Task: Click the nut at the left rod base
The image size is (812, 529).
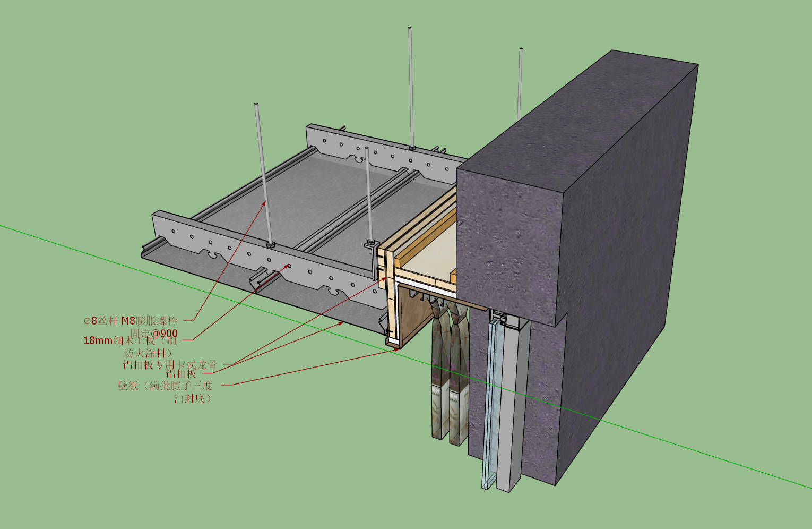Action: [271, 244]
